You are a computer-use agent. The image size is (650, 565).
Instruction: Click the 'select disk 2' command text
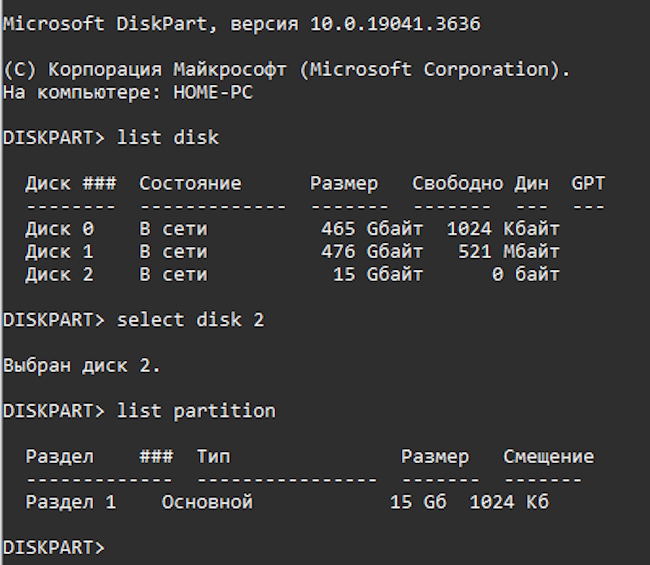[190, 320]
